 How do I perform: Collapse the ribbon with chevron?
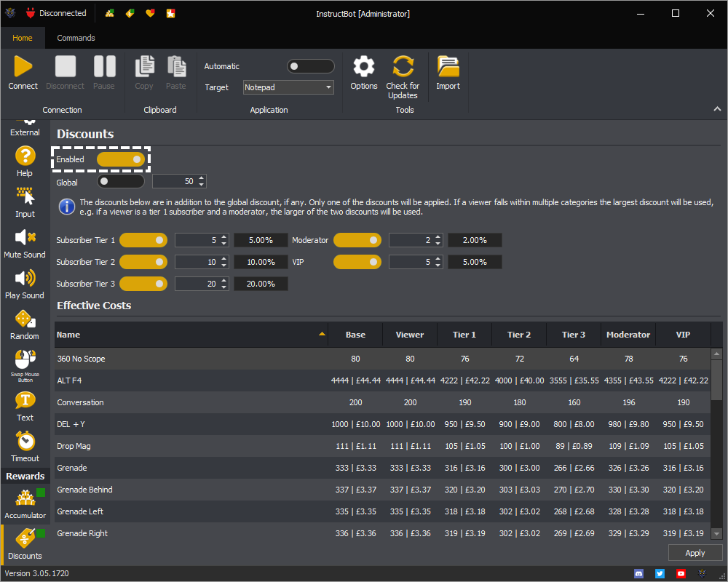717,109
